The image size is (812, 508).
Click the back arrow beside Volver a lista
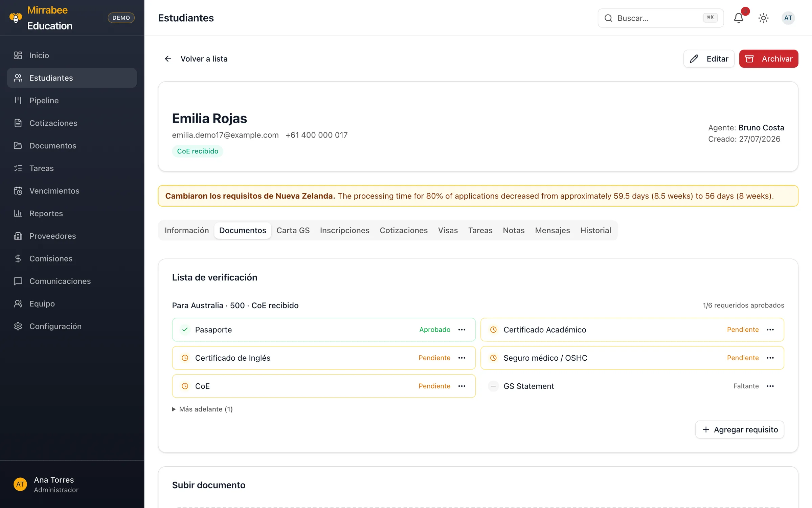168,59
